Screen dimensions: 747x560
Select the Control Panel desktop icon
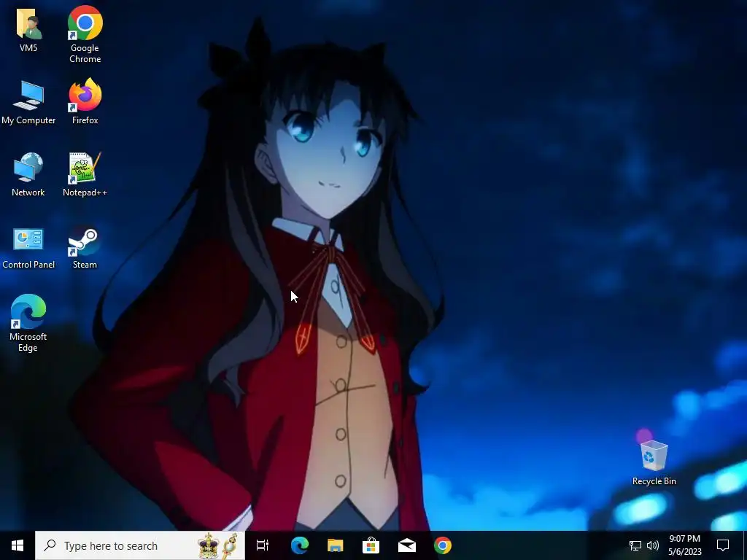tap(28, 248)
